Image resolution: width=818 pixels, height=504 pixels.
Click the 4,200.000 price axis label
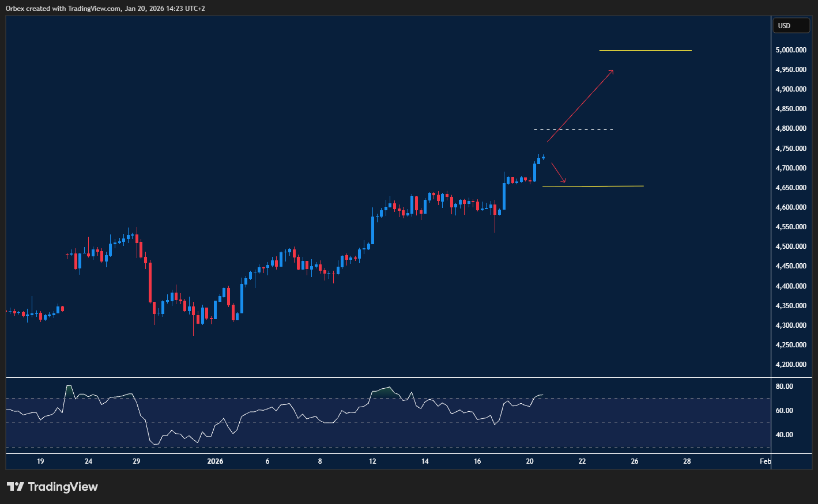pyautogui.click(x=790, y=365)
